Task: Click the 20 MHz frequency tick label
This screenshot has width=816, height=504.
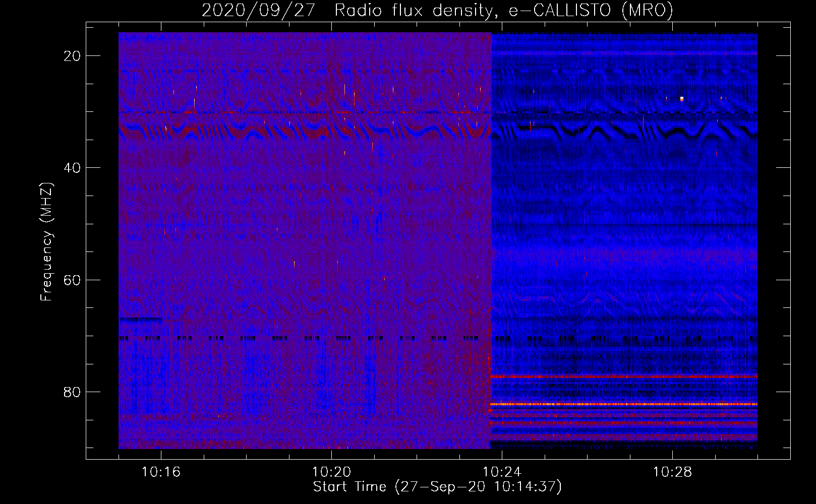Action: 72,56
